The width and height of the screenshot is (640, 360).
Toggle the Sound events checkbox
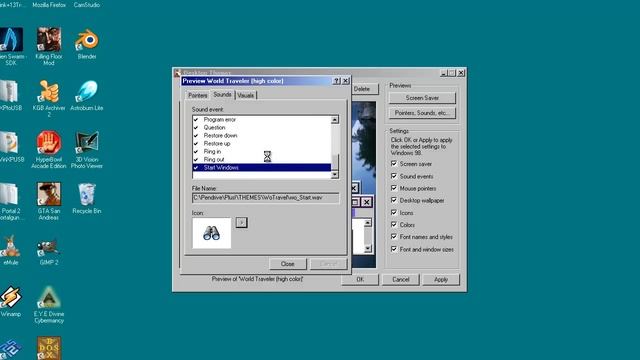(394, 176)
